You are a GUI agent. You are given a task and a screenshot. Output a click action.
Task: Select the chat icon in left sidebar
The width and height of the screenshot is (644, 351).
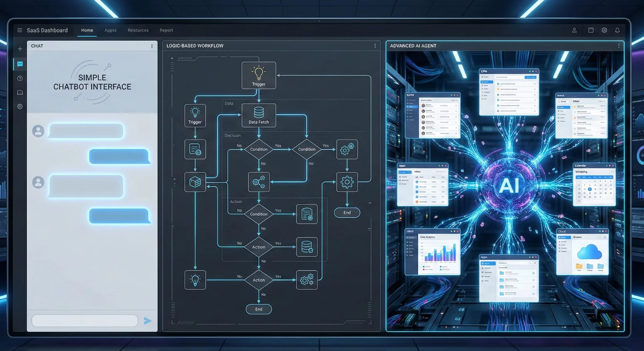20,64
